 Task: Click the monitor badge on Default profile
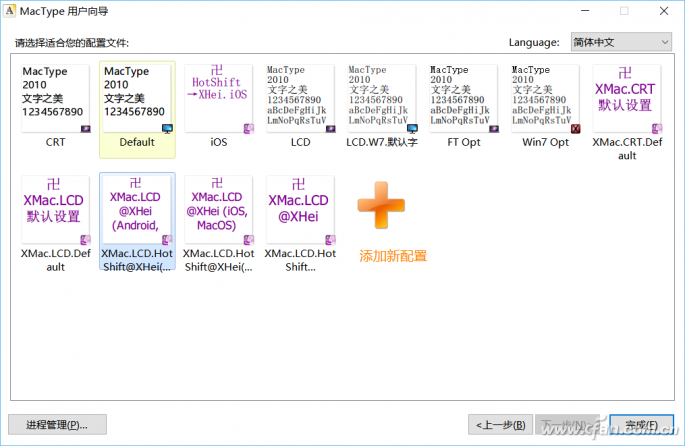click(x=167, y=128)
